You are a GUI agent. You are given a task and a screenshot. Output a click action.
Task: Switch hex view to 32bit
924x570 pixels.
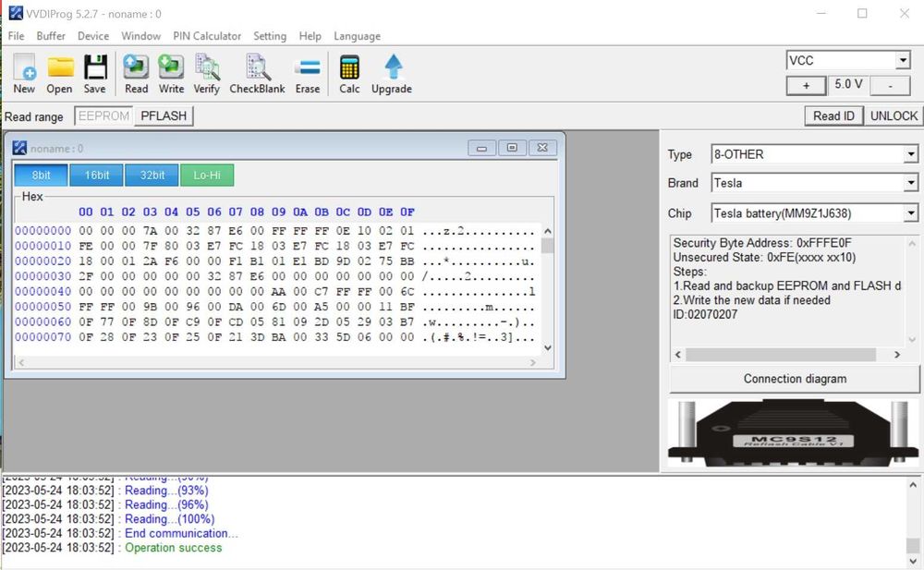point(152,176)
